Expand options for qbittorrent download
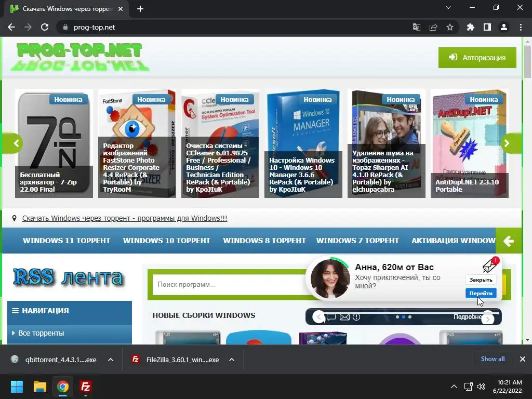 pyautogui.click(x=111, y=360)
